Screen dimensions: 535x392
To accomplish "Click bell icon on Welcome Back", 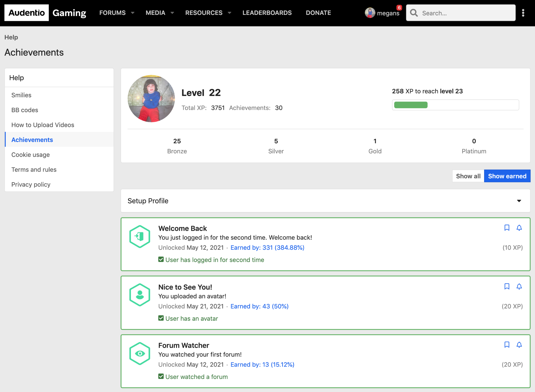I will 519,228.
